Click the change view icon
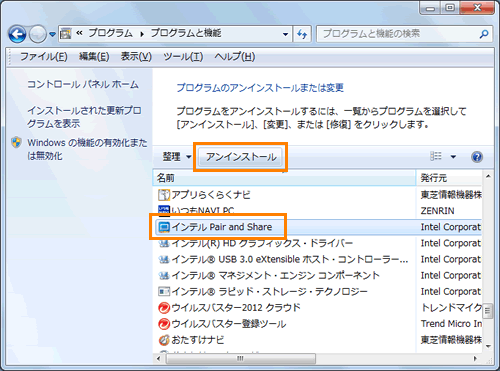 tap(436, 156)
